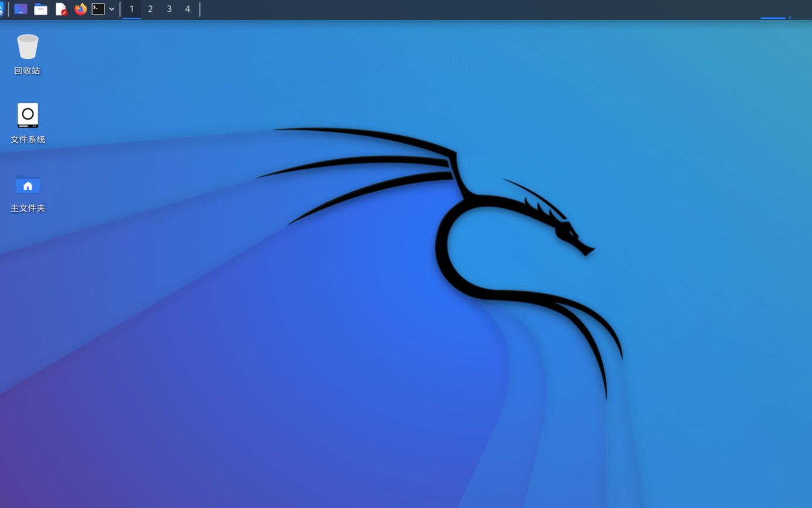
Task: Launch the text editor panel icon
Action: pyautogui.click(x=61, y=9)
